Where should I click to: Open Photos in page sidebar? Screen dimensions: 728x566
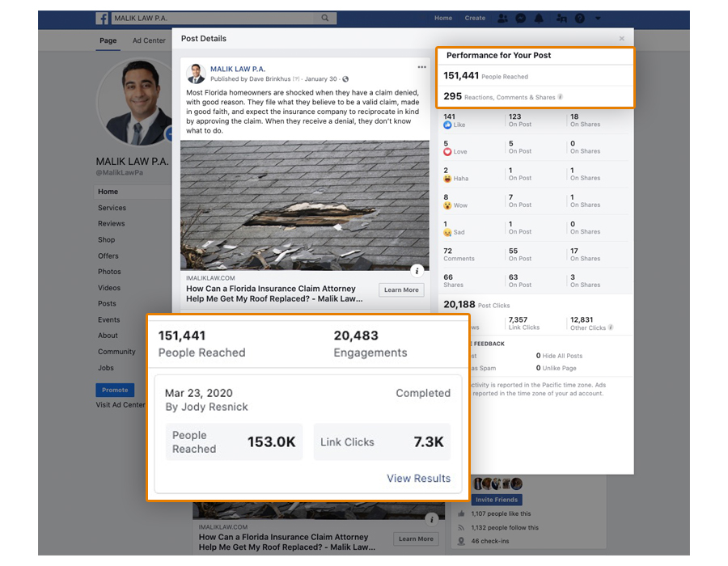[109, 272]
